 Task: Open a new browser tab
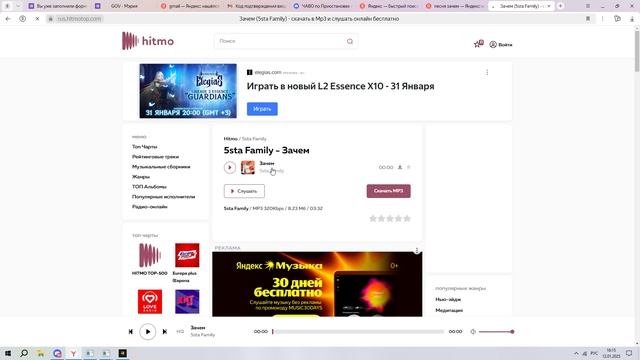coord(560,6)
